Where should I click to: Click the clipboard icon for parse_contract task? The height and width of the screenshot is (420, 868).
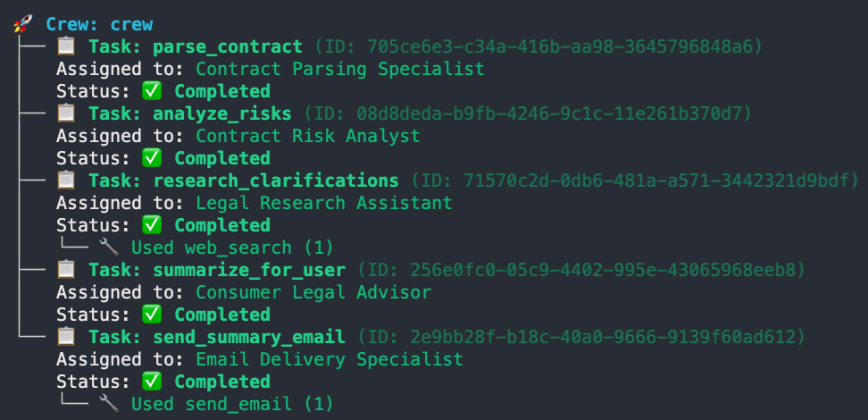point(65,46)
